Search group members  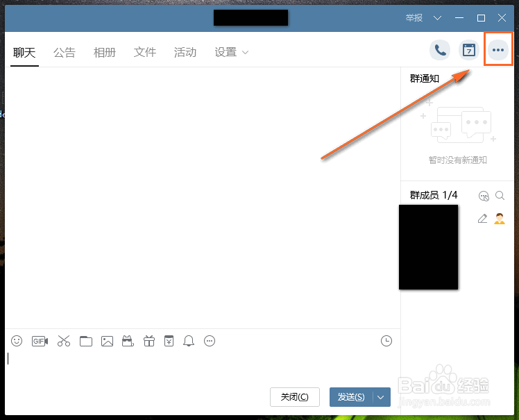pos(500,196)
